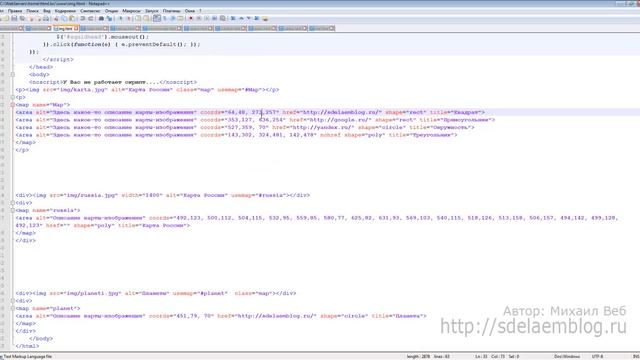Collapse fold marker at map name="russia"

pos(13,210)
